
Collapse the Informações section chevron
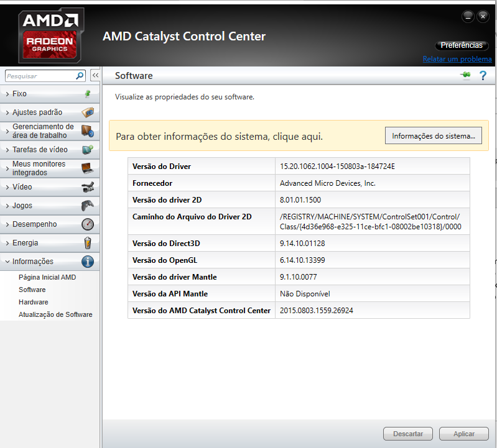(7, 262)
